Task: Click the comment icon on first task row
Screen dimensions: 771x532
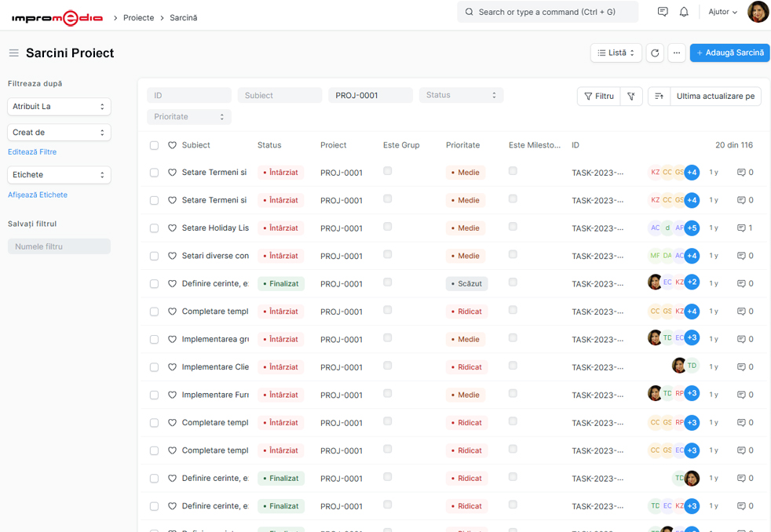Action: coord(741,173)
